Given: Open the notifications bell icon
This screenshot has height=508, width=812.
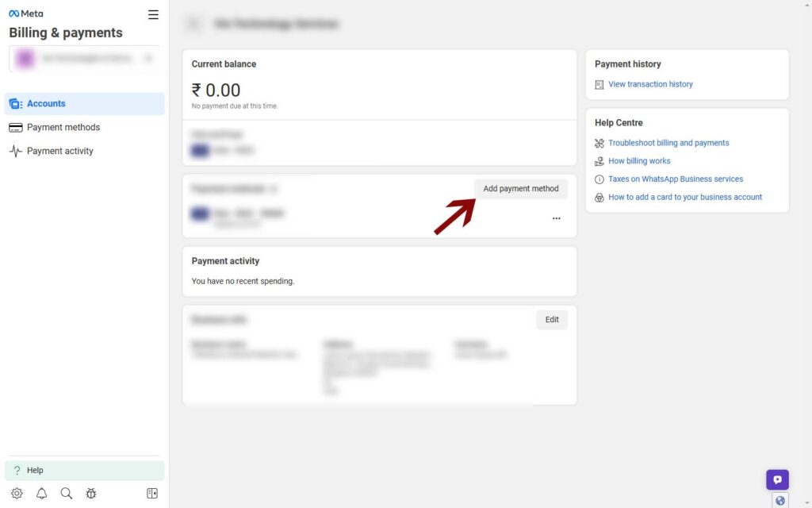Looking at the screenshot, I should click(x=41, y=493).
